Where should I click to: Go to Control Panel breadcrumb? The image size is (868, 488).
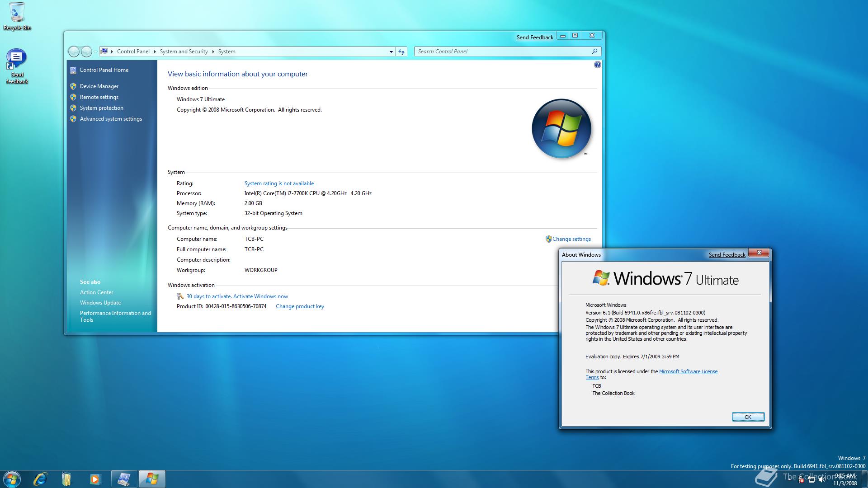pos(133,52)
